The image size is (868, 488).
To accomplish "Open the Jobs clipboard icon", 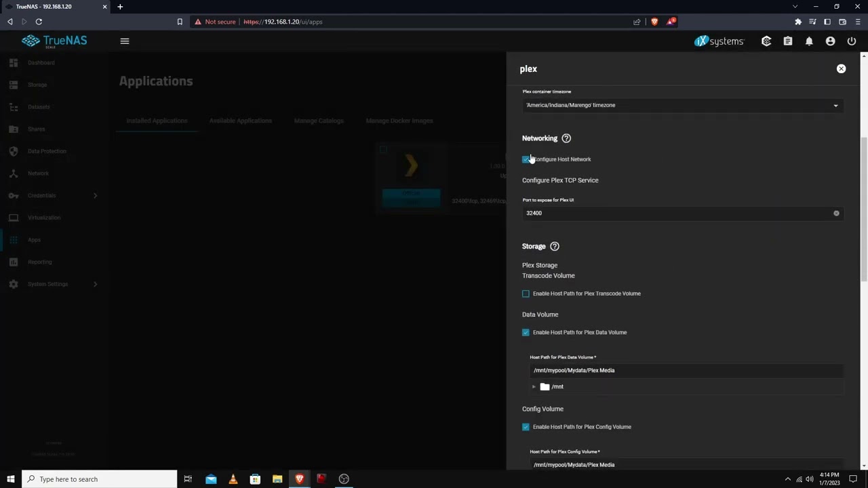I will tap(787, 41).
